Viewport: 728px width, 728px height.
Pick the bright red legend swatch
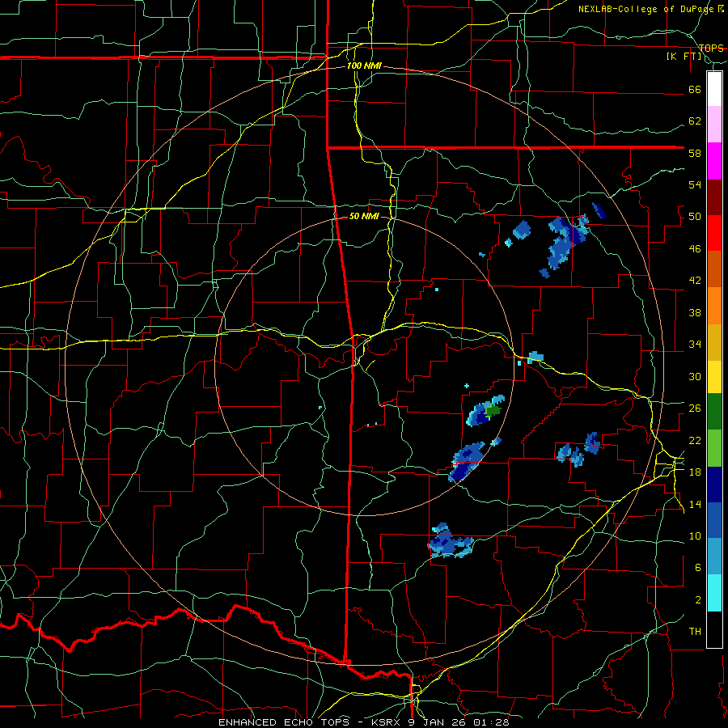coord(714,233)
